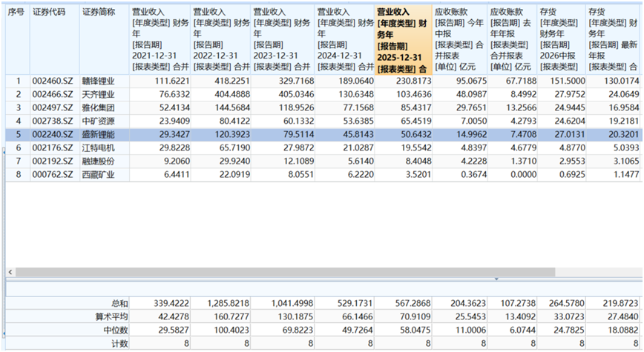The width and height of the screenshot is (644, 352).
Task: Select 营业收入 2021-12-31 column header
Action: tap(160, 40)
